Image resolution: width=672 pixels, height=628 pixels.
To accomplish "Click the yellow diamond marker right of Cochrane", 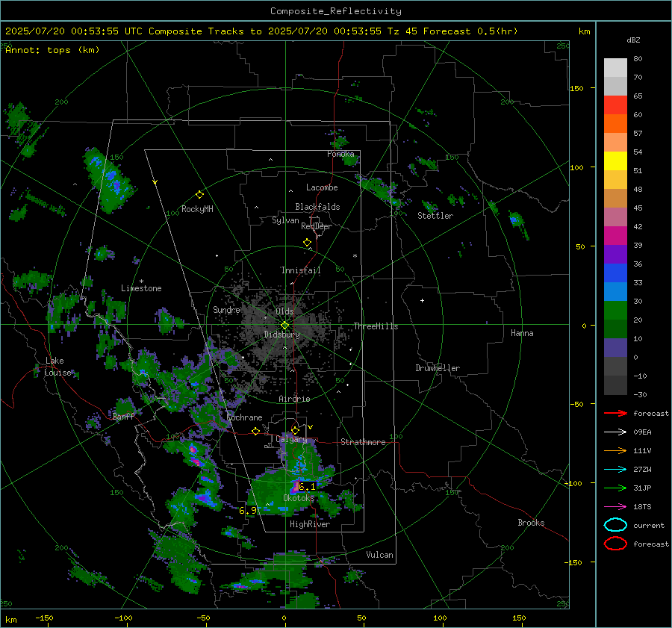I will 255,432.
